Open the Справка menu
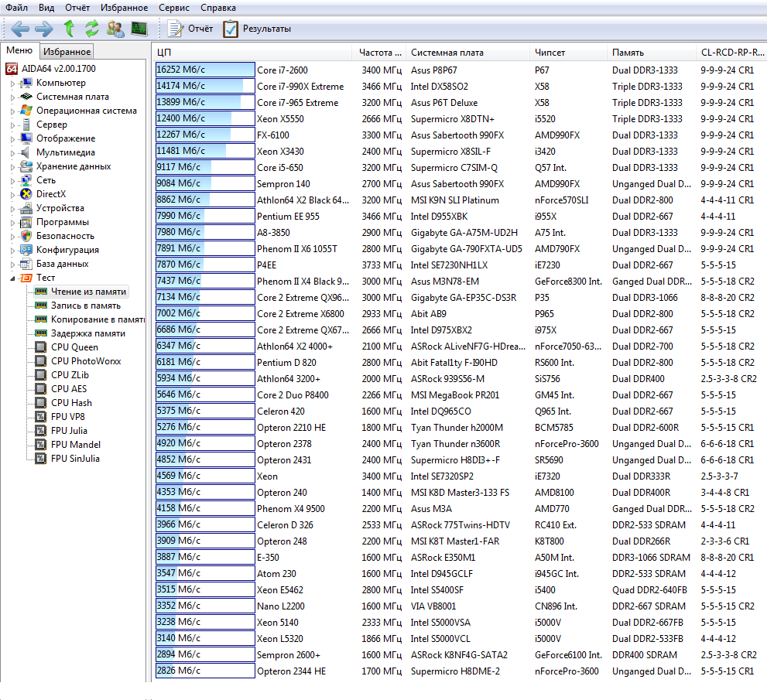 point(218,8)
